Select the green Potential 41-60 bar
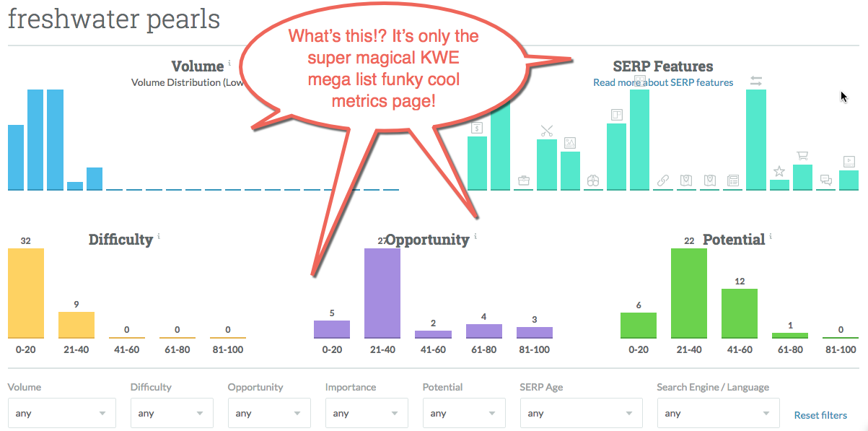 tap(740, 313)
